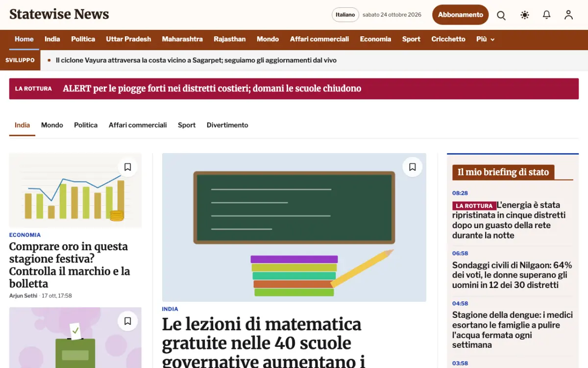
Task: Open Cricchetto navigation item
Action: 448,39
